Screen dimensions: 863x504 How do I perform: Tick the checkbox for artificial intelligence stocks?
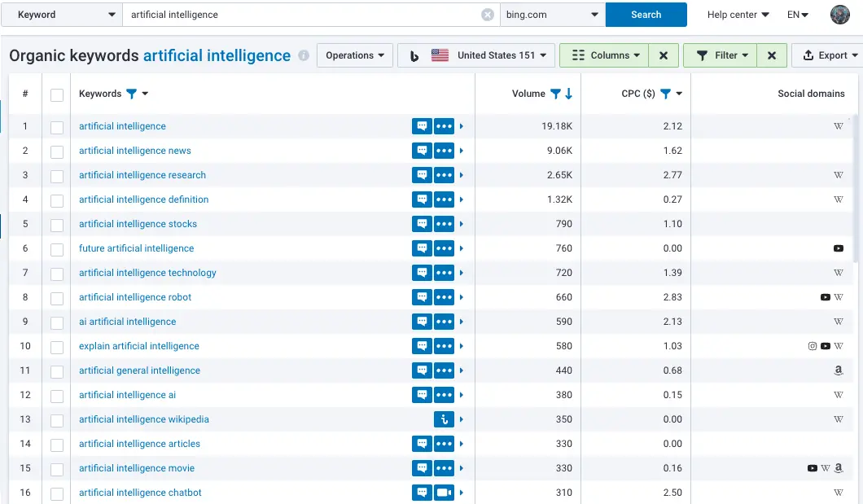pos(57,225)
